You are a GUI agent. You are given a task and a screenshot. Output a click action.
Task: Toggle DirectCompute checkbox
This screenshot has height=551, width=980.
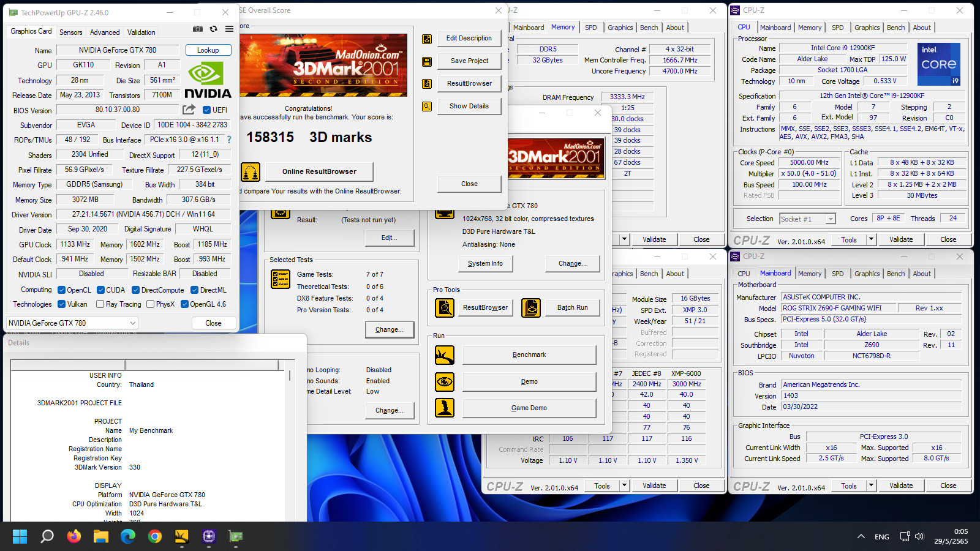tap(136, 290)
